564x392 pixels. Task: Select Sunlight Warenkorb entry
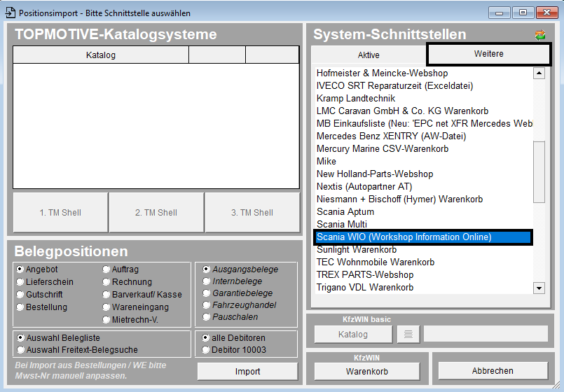tap(424, 250)
